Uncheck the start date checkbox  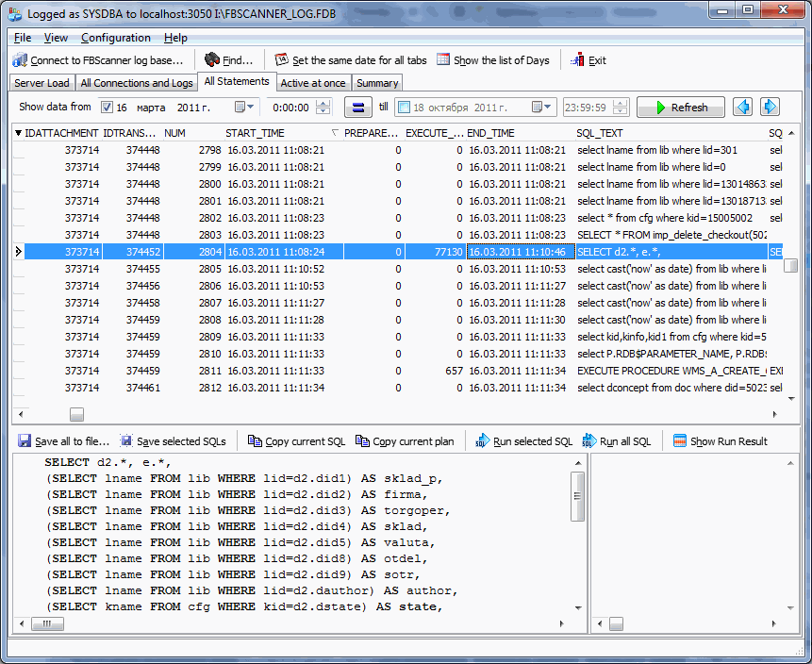pyautogui.click(x=107, y=108)
